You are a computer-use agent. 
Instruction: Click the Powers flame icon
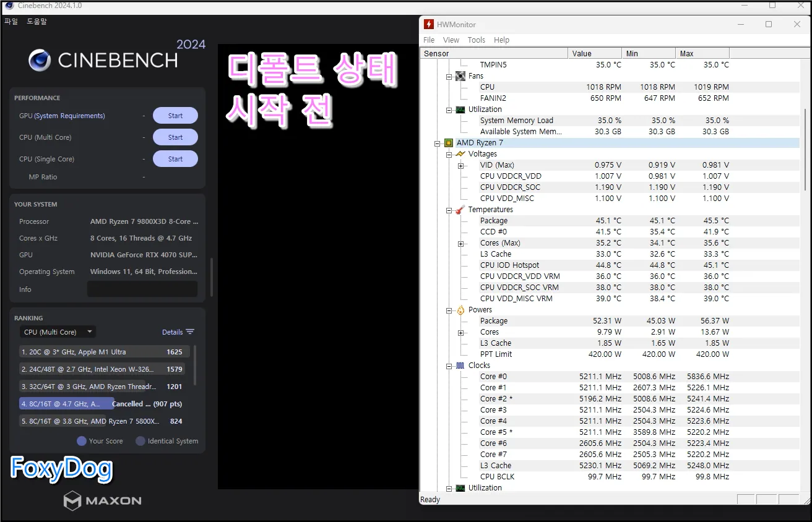460,310
